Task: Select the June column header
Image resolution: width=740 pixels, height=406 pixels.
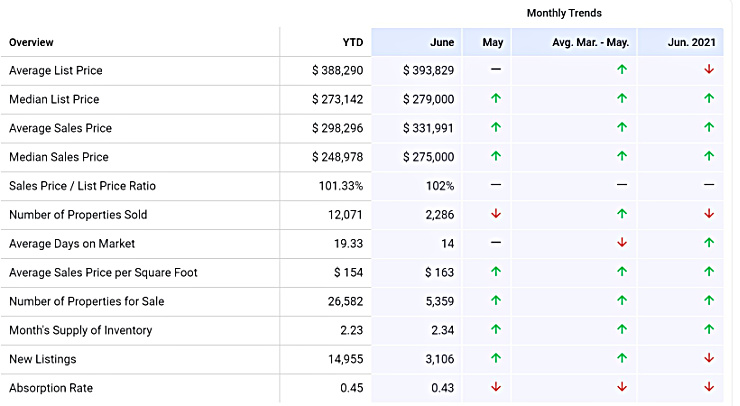Action: 442,42
